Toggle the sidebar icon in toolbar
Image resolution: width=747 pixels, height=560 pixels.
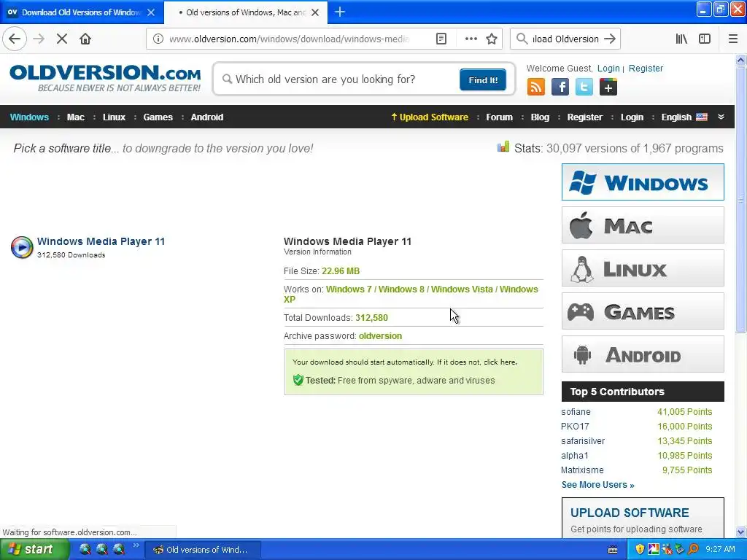pos(705,39)
